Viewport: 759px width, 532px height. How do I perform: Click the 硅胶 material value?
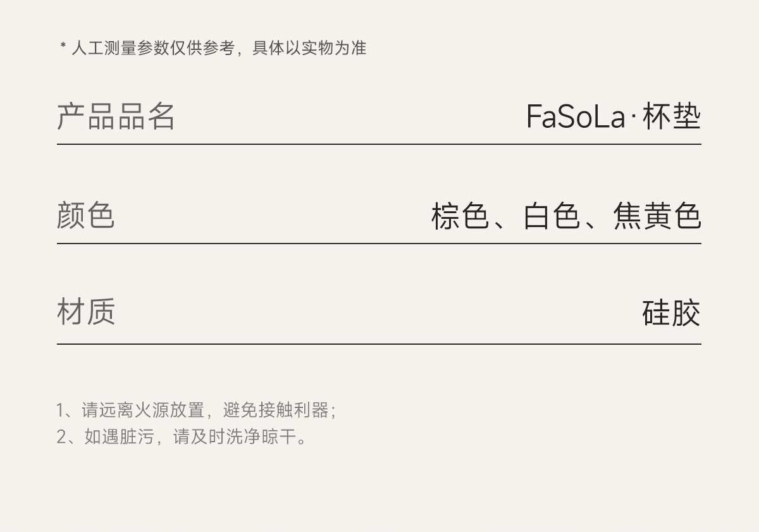671,313
